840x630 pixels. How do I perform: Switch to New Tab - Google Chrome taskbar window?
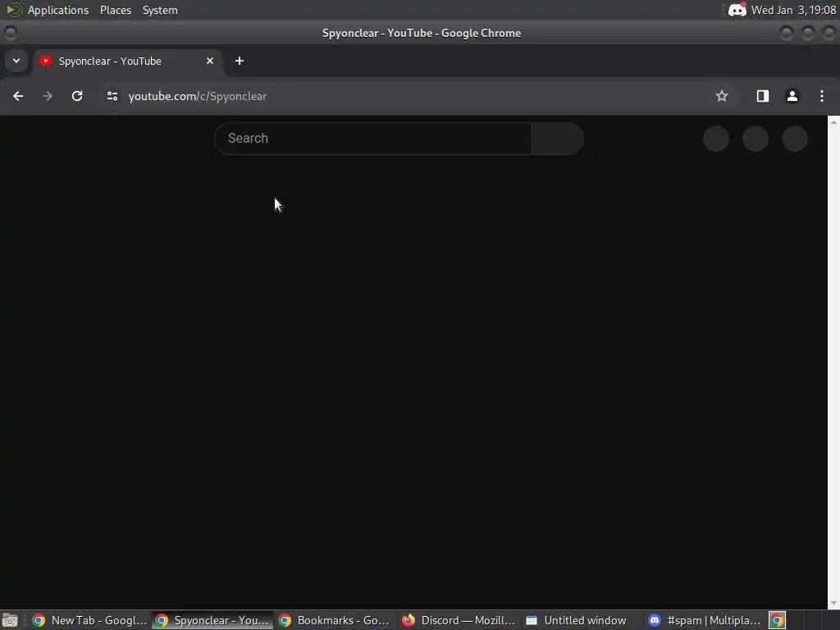[x=89, y=620]
